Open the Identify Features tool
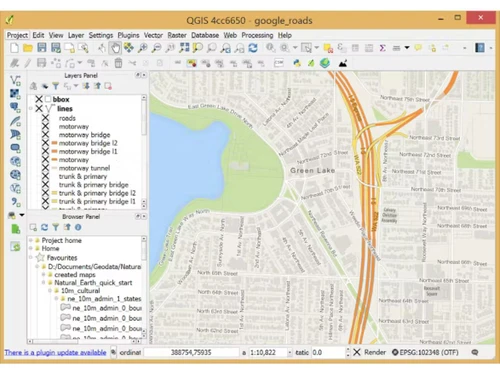Screen dimensions: 500x375 [x=270, y=48]
